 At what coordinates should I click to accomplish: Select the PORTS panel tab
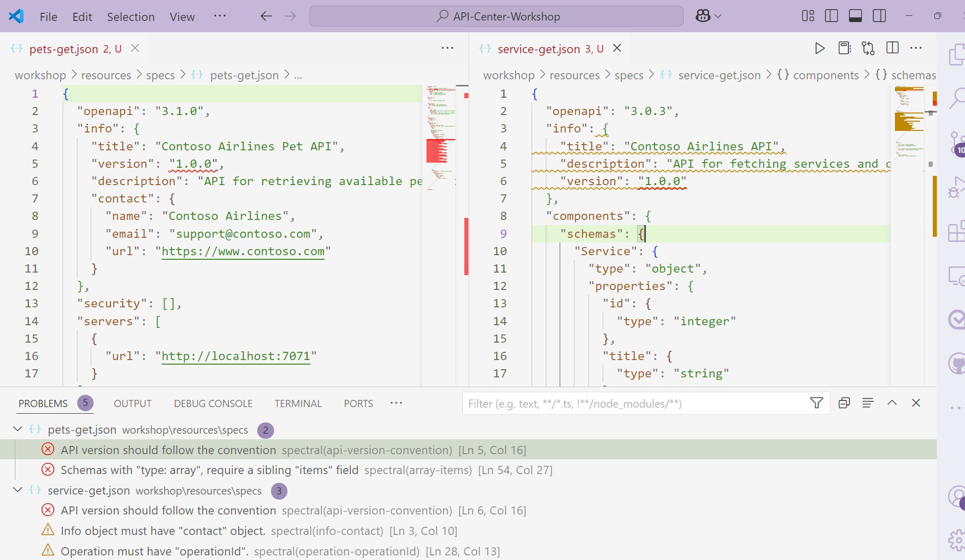(358, 404)
